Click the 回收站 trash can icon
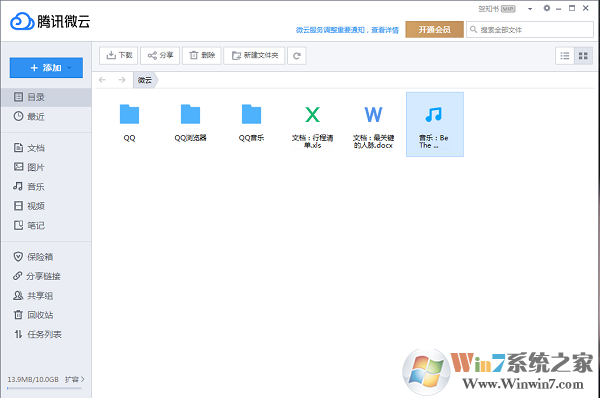600x398 pixels. coord(18,315)
